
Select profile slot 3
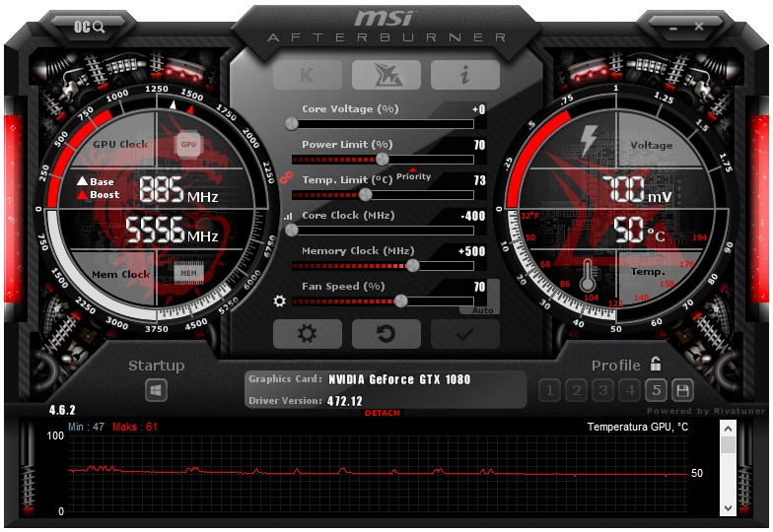coord(603,390)
